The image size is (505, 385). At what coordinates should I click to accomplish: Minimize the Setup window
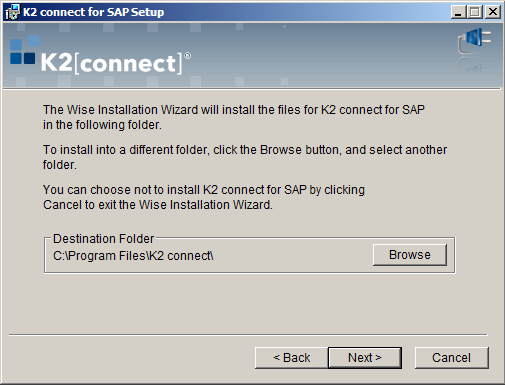pos(458,12)
